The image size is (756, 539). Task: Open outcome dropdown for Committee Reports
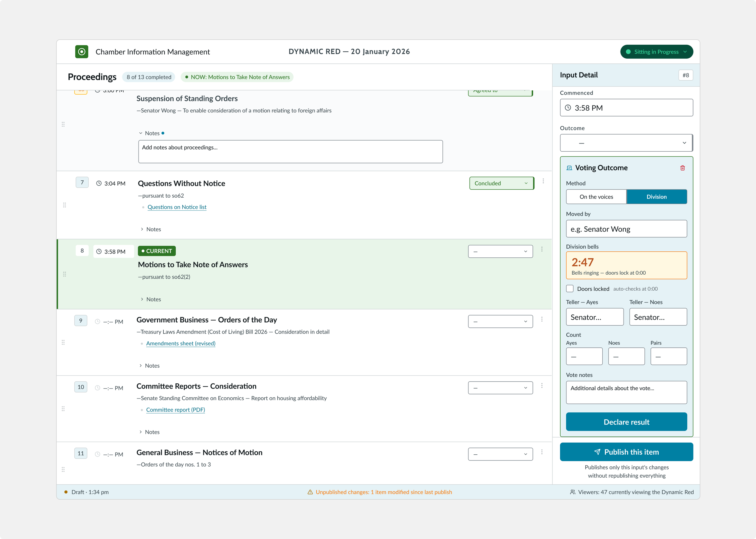pyautogui.click(x=500, y=388)
